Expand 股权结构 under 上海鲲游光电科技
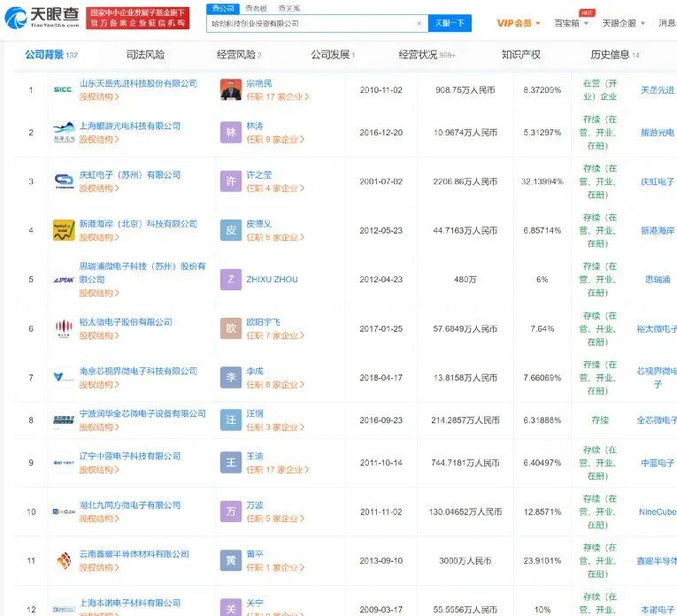This screenshot has width=677, height=616. pyautogui.click(x=99, y=140)
